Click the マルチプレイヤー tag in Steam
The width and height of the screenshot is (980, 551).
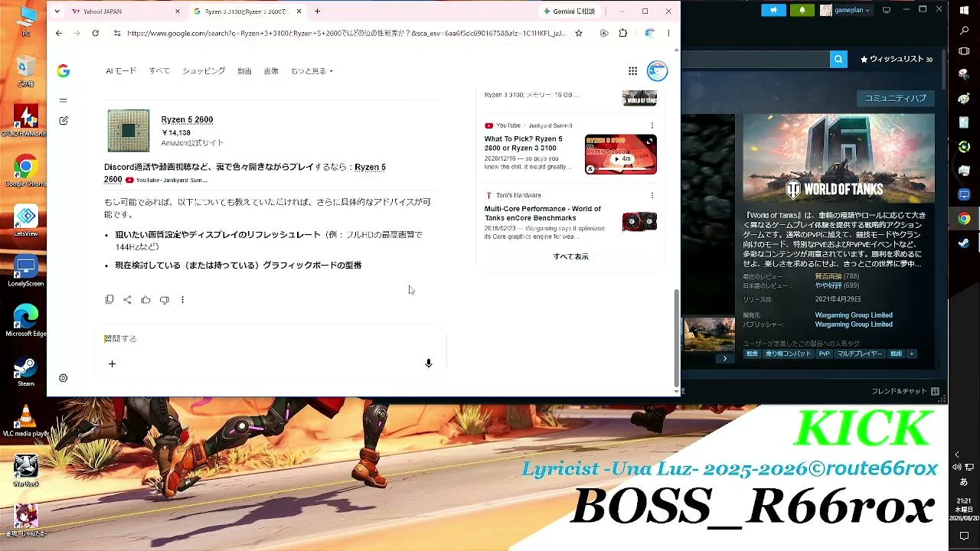[859, 354]
